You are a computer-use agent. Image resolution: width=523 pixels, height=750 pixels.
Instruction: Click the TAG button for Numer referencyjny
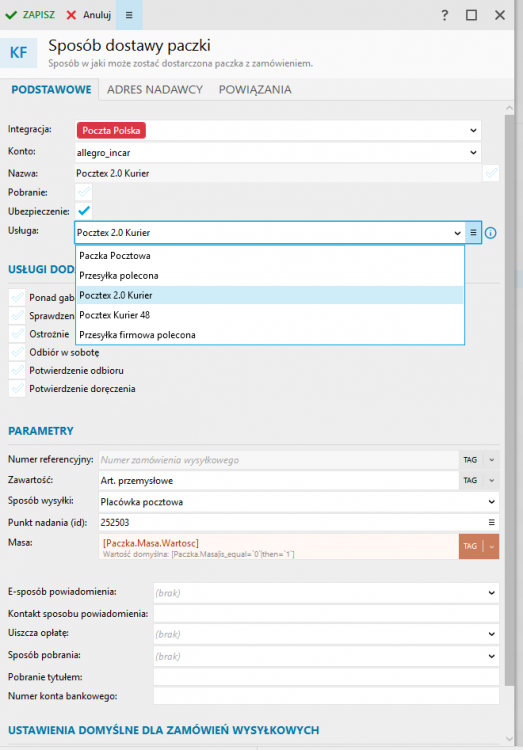[470, 460]
